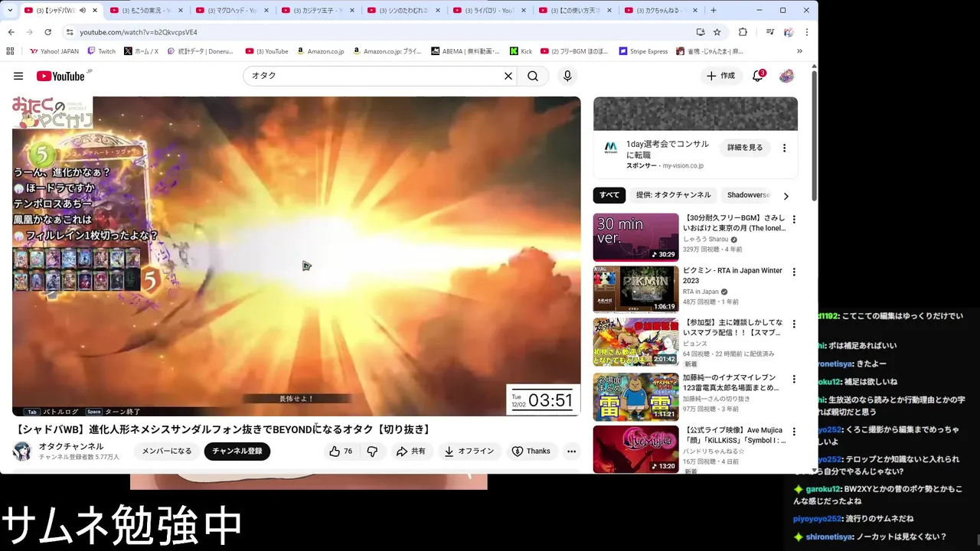Open the オタクチャンネル channel avatar
This screenshot has width=980, height=551.
click(22, 451)
